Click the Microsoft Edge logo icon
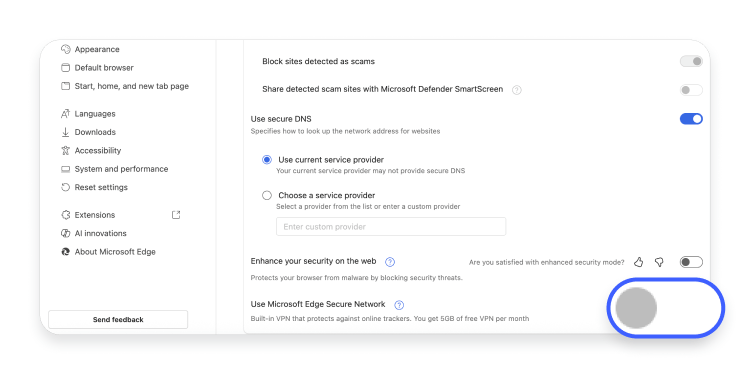Viewport: 750px width, 375px height. coord(66,252)
